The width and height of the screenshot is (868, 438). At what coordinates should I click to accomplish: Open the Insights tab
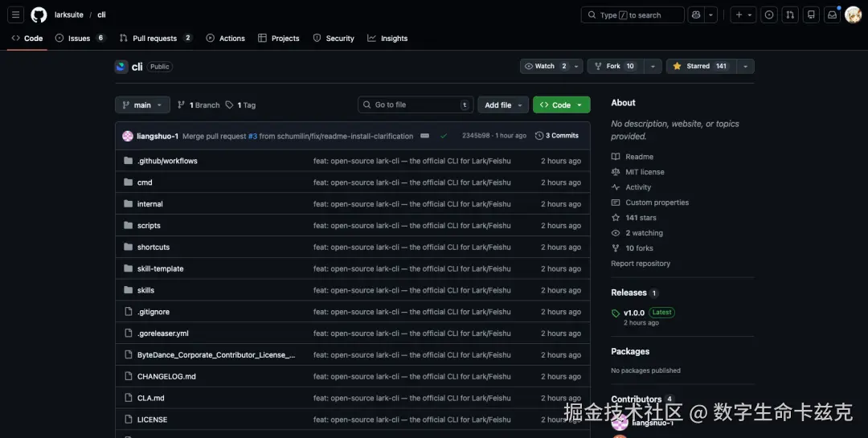click(387, 39)
